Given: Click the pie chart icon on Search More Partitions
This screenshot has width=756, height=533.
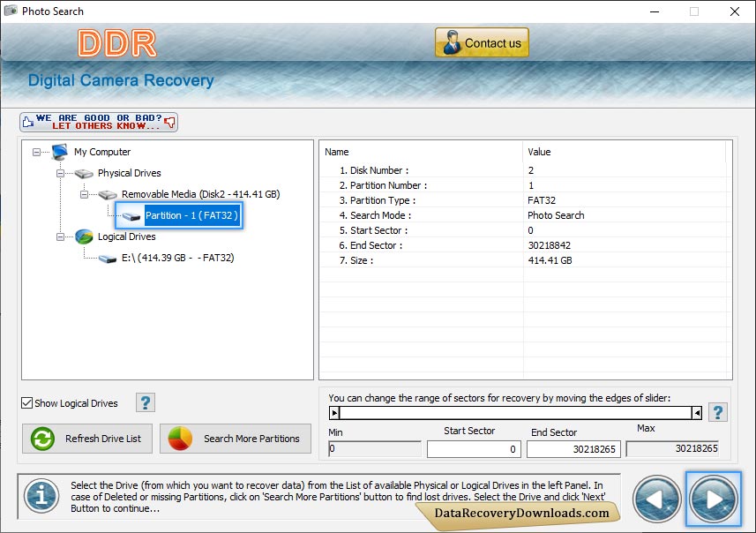Looking at the screenshot, I should 180,439.
